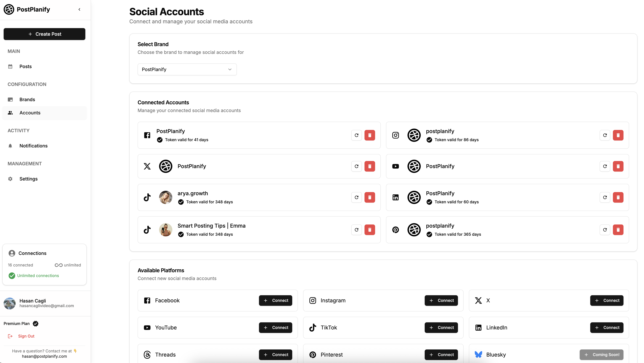
Task: Open the PostPlanify brand dropdown
Action: click(x=187, y=69)
